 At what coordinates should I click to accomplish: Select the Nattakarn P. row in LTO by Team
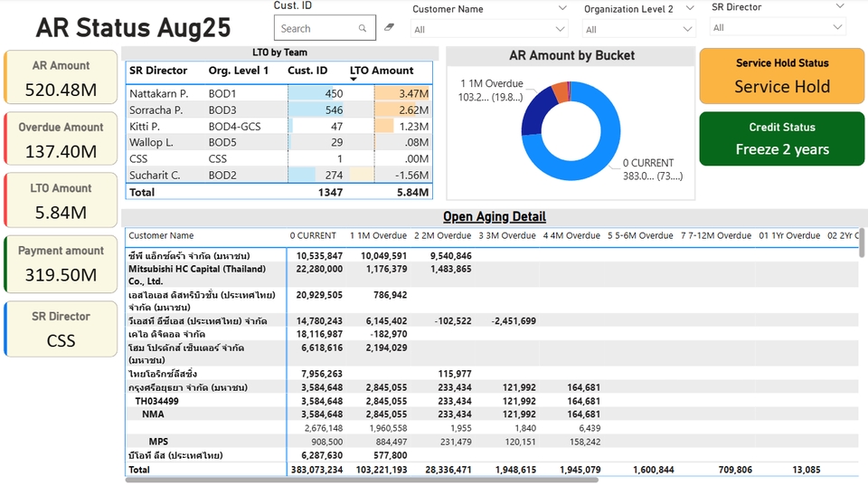tap(158, 93)
